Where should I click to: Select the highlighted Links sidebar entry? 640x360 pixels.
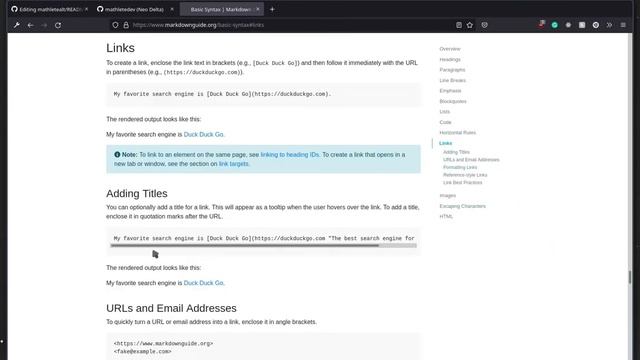445,143
